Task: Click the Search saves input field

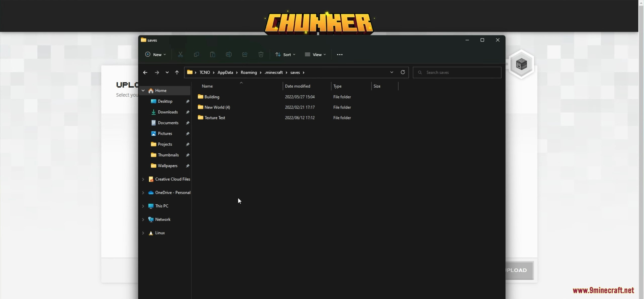Action: 457,72
